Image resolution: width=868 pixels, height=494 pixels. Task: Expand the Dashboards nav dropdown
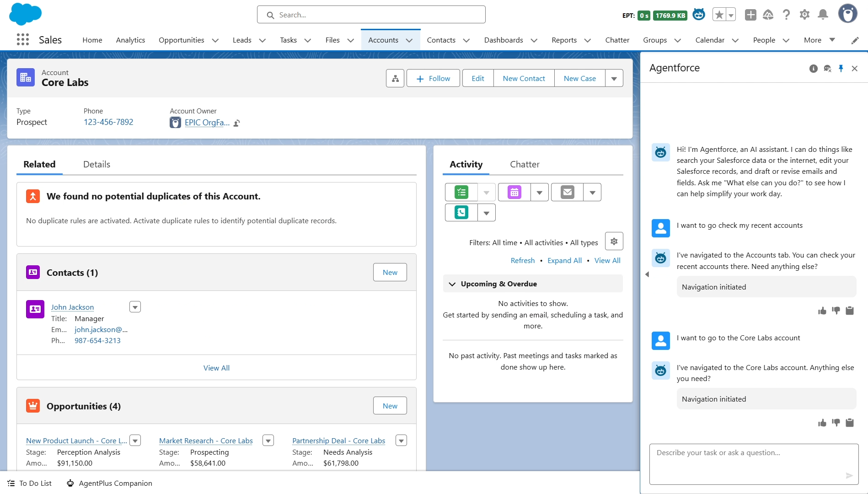(x=534, y=40)
